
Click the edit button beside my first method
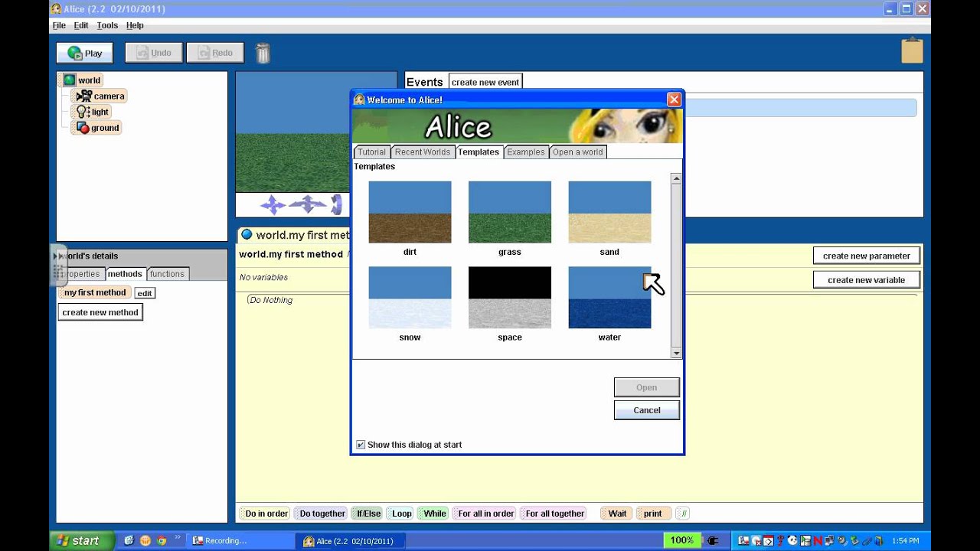(x=145, y=293)
